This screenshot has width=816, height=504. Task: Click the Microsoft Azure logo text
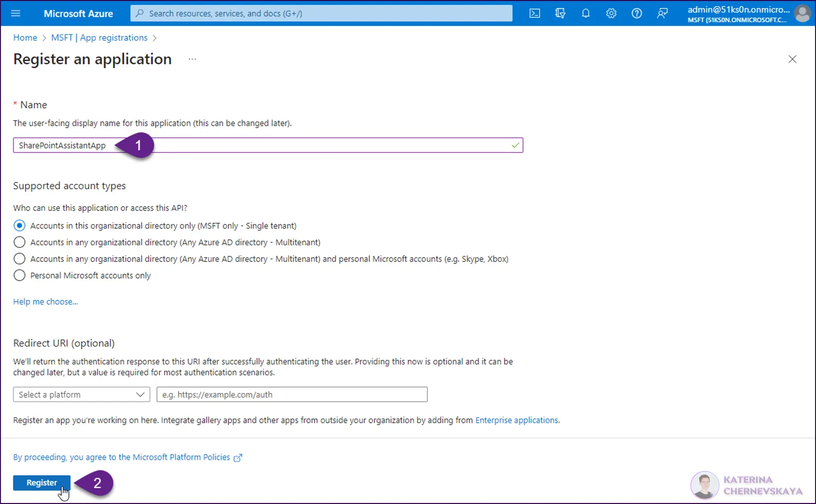click(78, 14)
